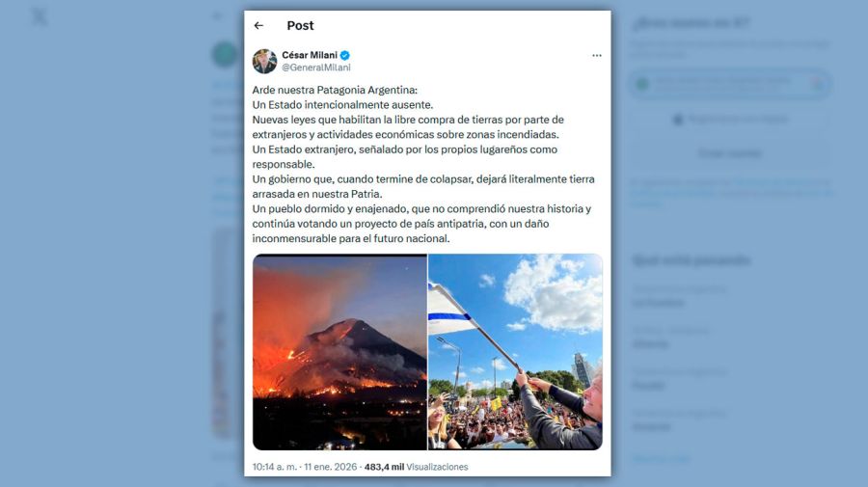The height and width of the screenshot is (487, 868).
Task: Click the back arrow beside Post
Action: pyautogui.click(x=258, y=25)
